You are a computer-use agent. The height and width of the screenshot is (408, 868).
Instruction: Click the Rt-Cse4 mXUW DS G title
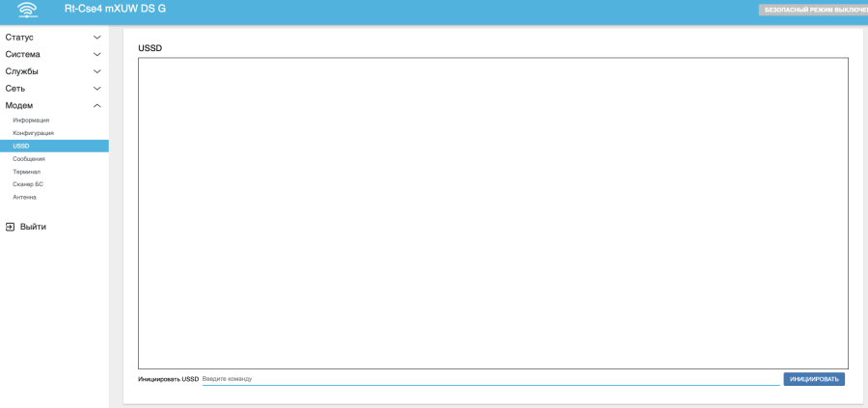click(115, 9)
